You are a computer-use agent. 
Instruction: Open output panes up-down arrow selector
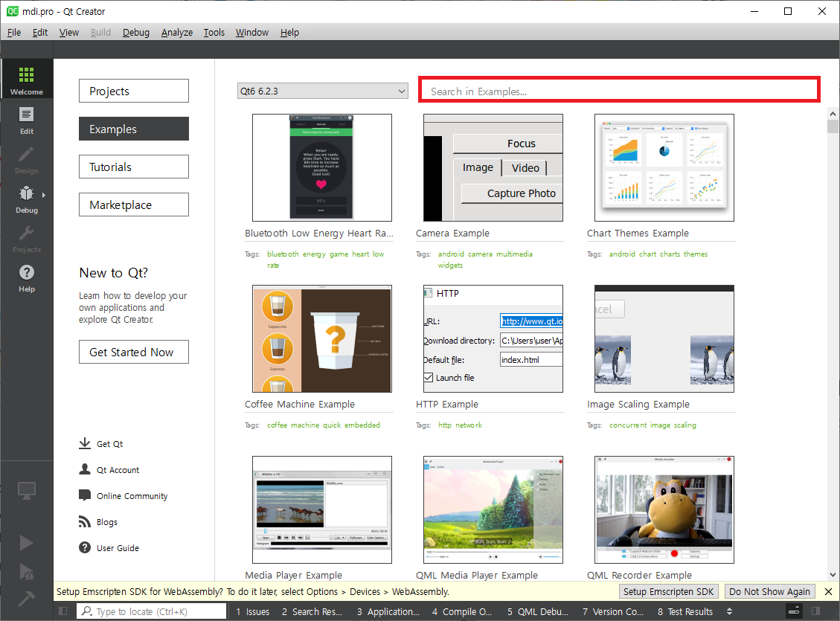tap(729, 611)
